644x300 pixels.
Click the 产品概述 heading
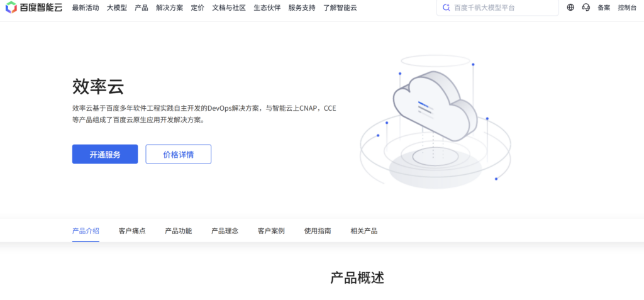(357, 278)
